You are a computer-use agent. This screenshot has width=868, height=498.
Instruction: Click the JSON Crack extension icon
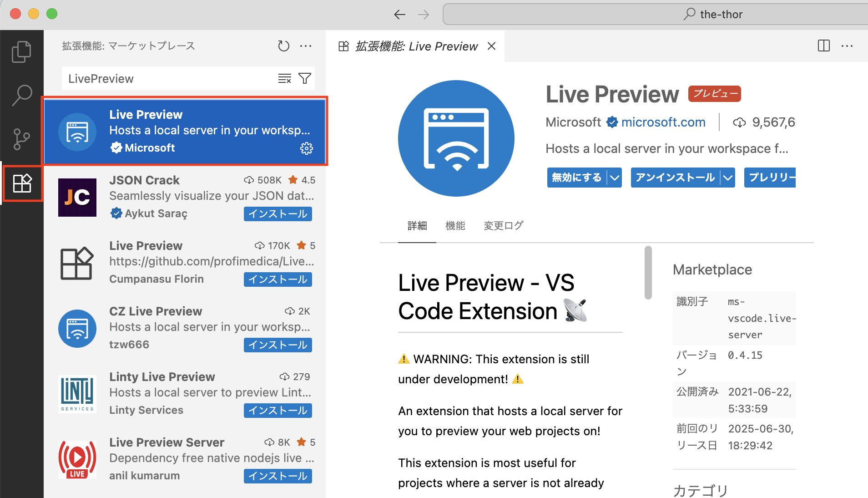pyautogui.click(x=77, y=197)
